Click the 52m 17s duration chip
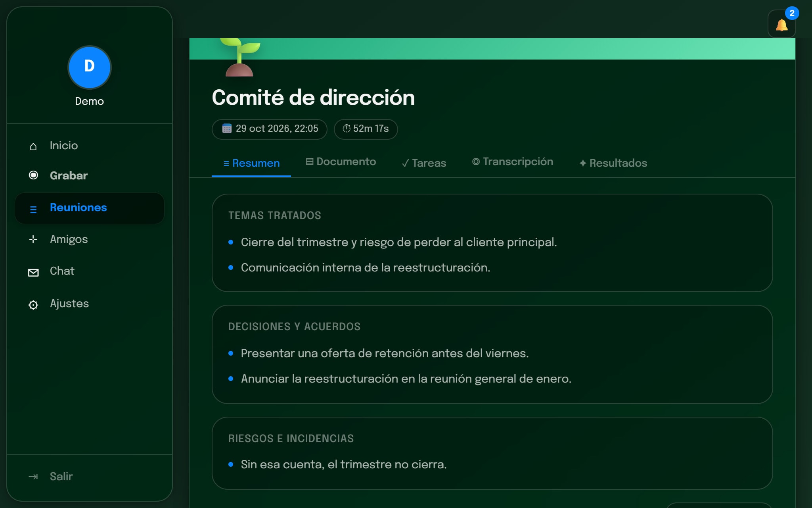Image resolution: width=812 pixels, height=508 pixels. pyautogui.click(x=366, y=129)
